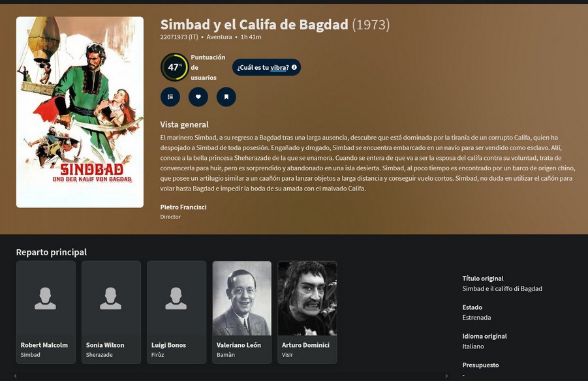Click the info icon in vibra button
Image resolution: width=588 pixels, height=381 pixels.
click(294, 67)
